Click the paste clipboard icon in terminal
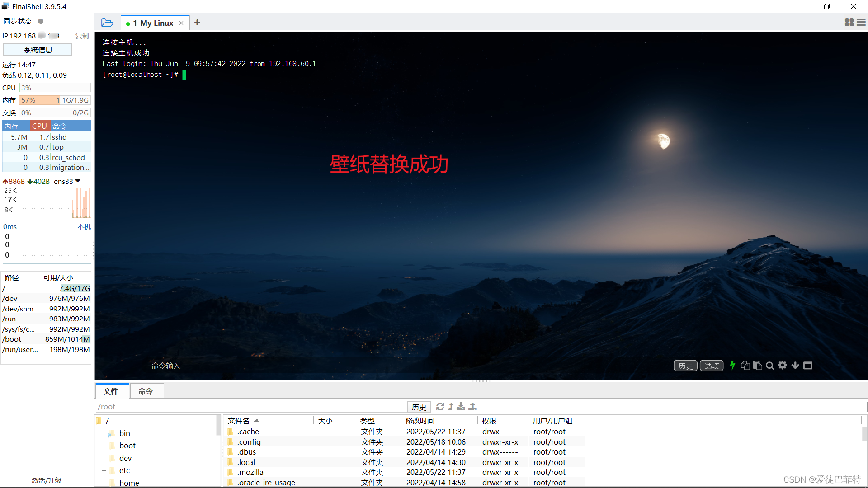868x488 pixels. pos(758,366)
